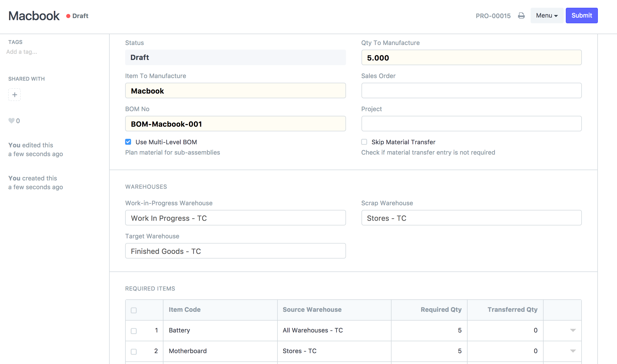617x364 pixels.
Task: Submit the production order
Action: coord(581,16)
